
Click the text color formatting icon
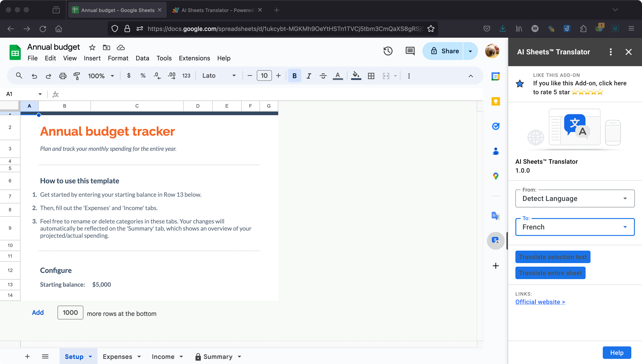[338, 75]
